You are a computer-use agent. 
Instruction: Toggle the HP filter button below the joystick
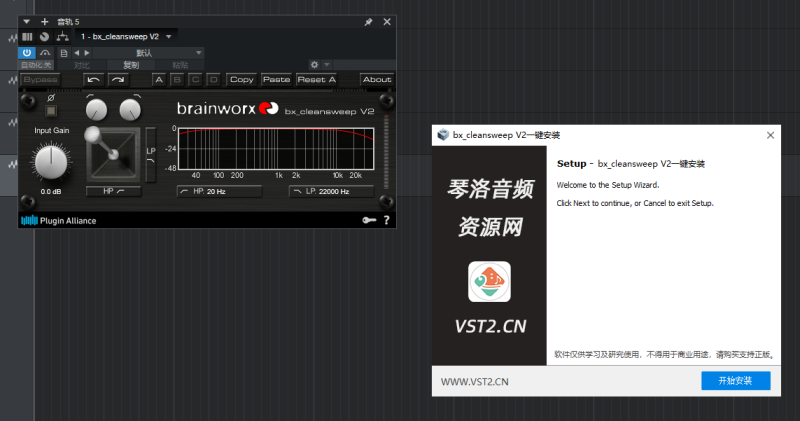pos(113,191)
